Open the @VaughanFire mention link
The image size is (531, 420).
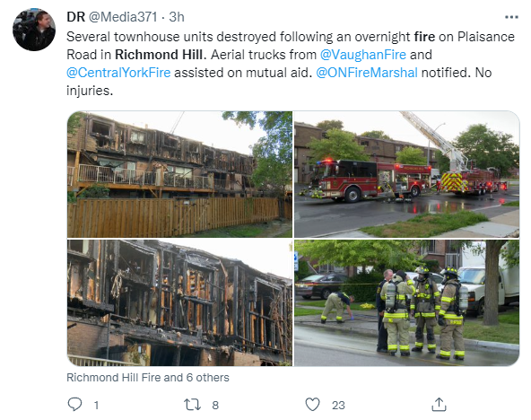click(x=363, y=55)
